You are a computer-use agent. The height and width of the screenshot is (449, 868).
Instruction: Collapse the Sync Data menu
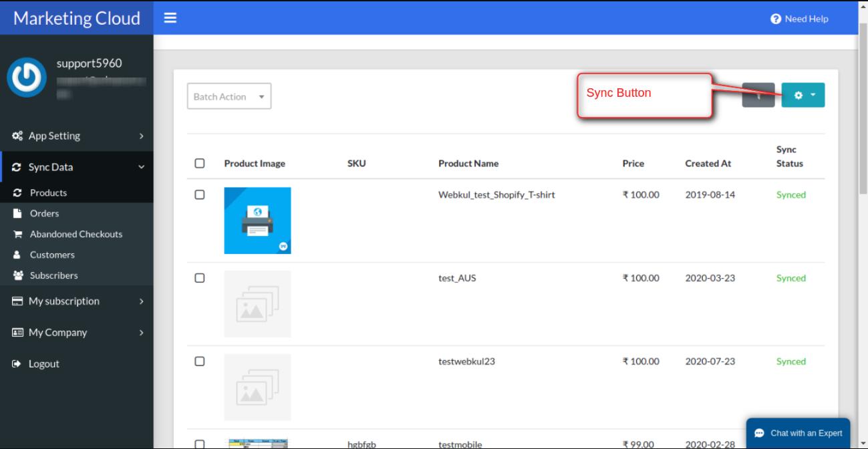tap(76, 168)
